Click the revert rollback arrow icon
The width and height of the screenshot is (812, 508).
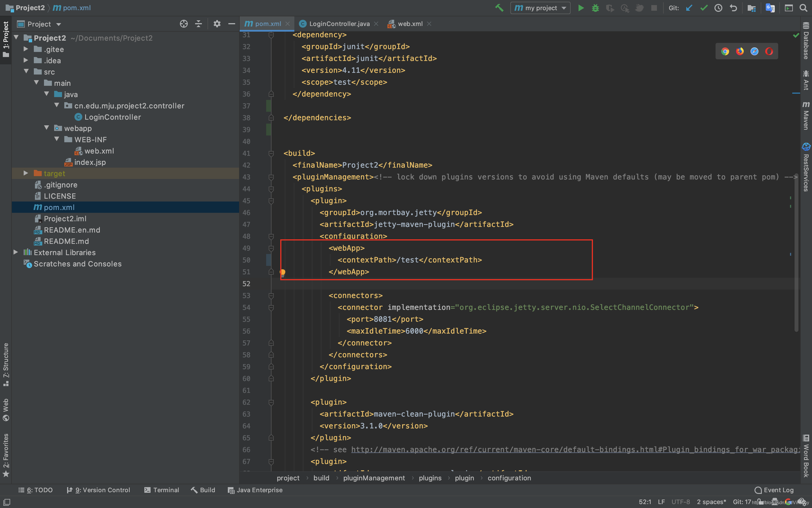733,8
